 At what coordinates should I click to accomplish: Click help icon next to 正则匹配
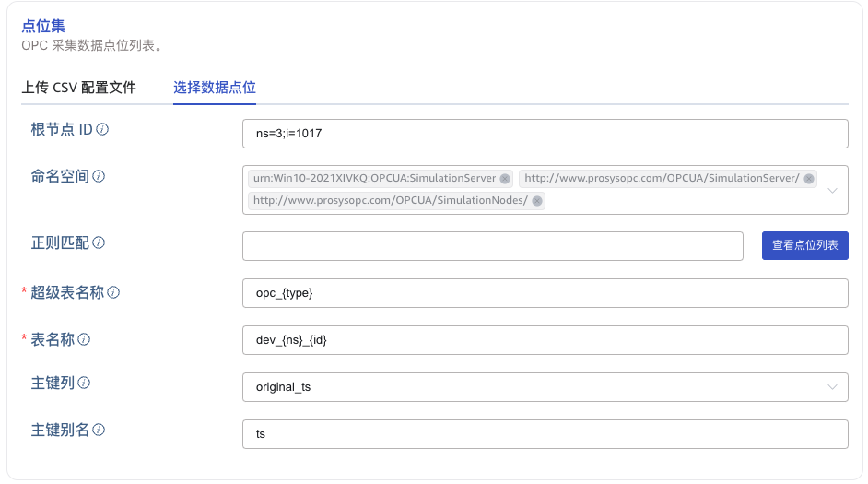coord(99,243)
